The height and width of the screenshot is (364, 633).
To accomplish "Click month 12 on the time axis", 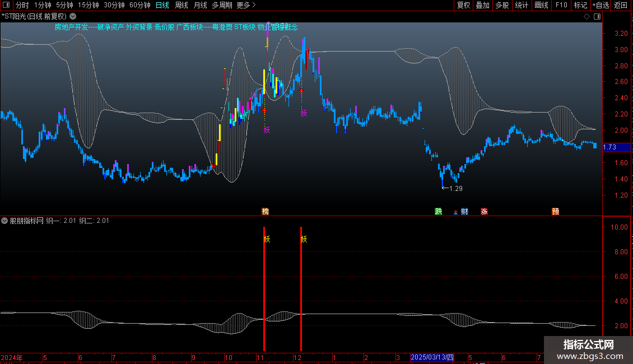I will 297,357.
